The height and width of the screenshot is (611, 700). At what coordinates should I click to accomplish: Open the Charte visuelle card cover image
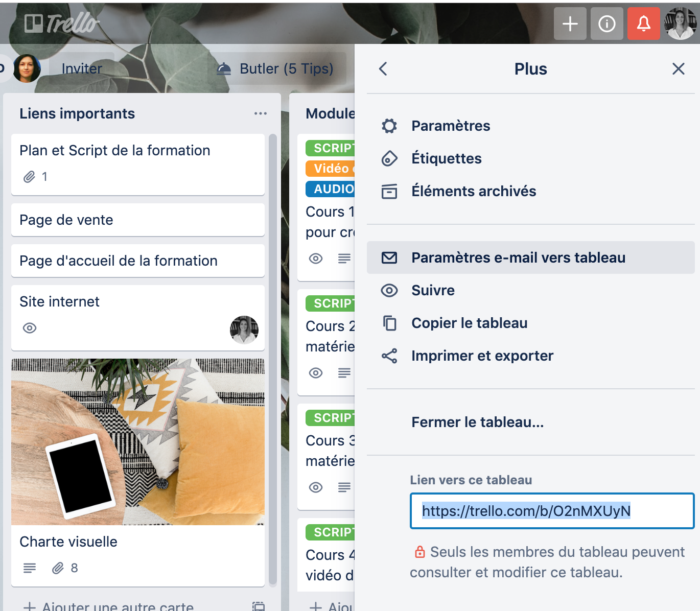pyautogui.click(x=138, y=442)
